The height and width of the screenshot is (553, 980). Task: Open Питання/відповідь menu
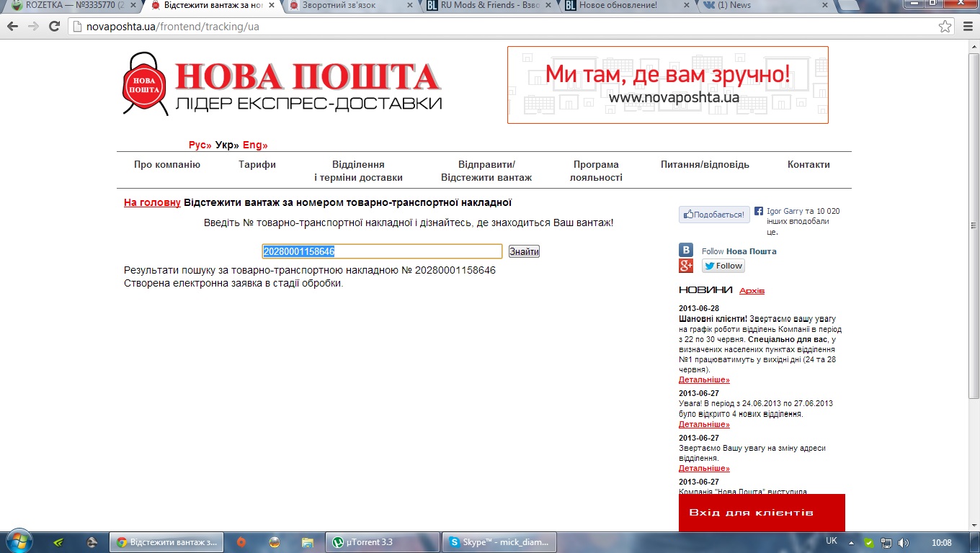pos(705,164)
